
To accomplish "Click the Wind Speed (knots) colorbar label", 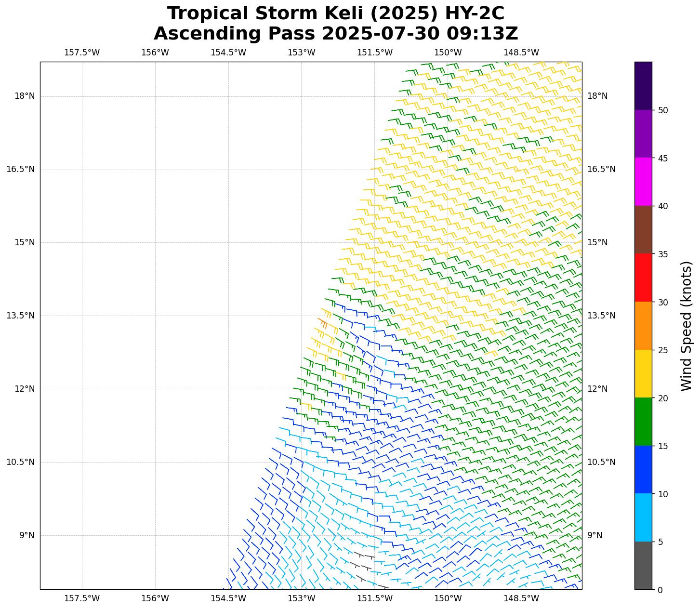I will 686,326.
